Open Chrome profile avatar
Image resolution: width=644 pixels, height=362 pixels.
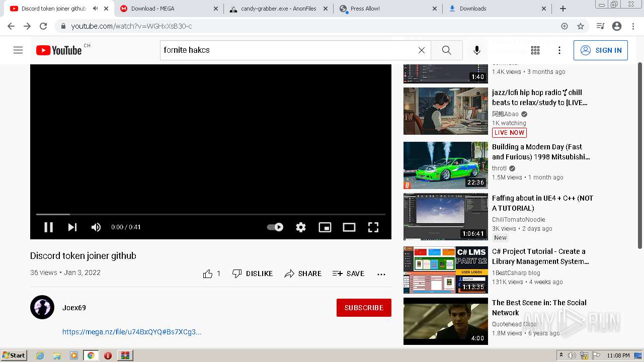[617, 26]
